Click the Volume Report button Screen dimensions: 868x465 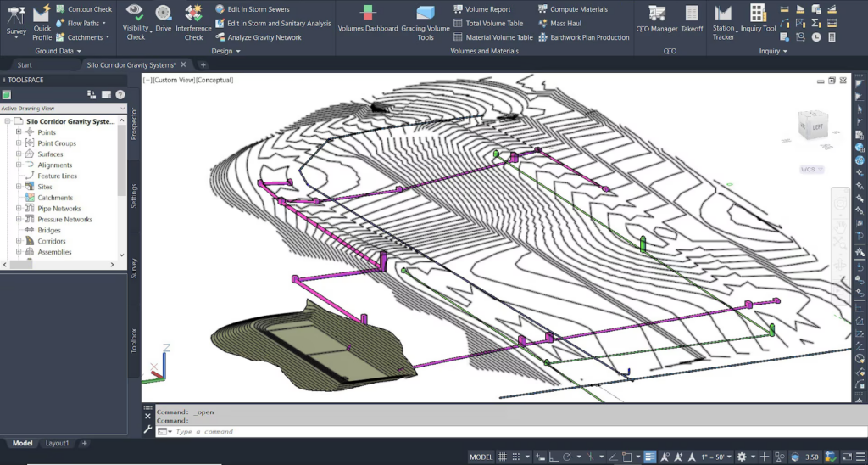coord(488,9)
